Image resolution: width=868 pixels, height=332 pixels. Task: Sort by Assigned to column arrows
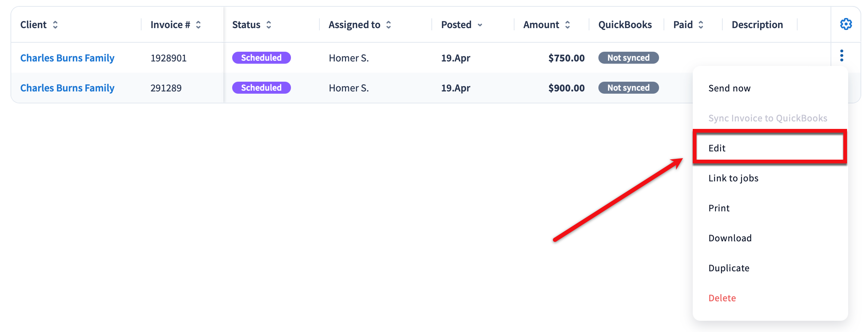[388, 25]
